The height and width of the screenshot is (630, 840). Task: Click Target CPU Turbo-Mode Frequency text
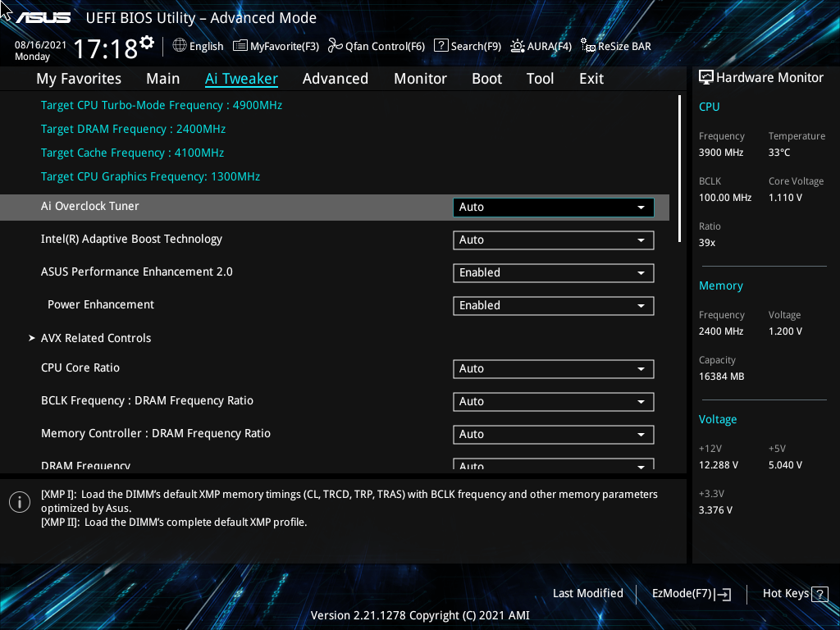coord(162,106)
